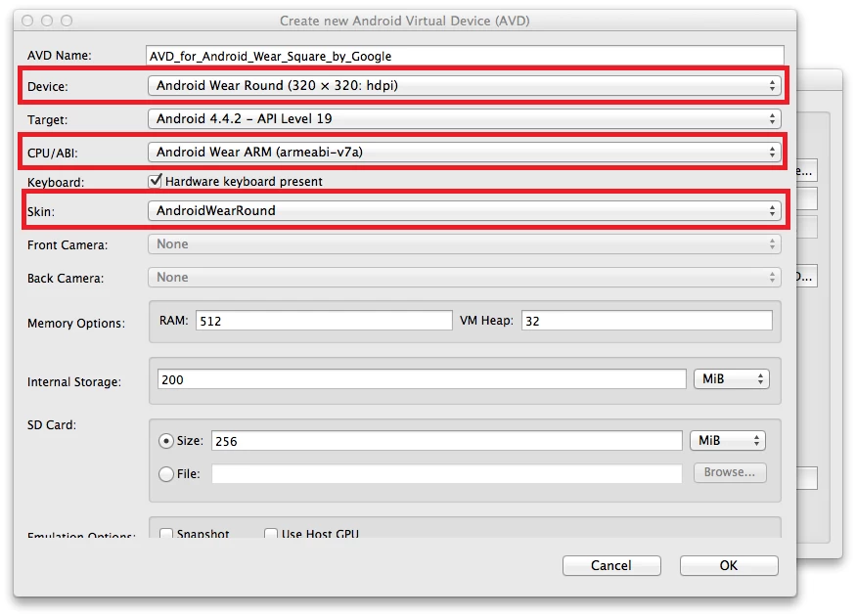Click the SD Card label
This screenshot has height=616, width=856.
click(x=52, y=425)
